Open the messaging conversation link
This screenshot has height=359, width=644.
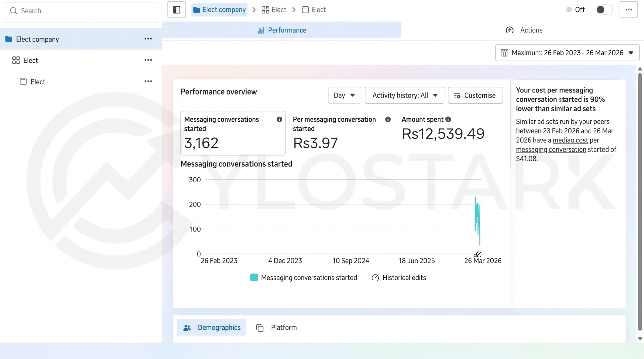tap(551, 149)
